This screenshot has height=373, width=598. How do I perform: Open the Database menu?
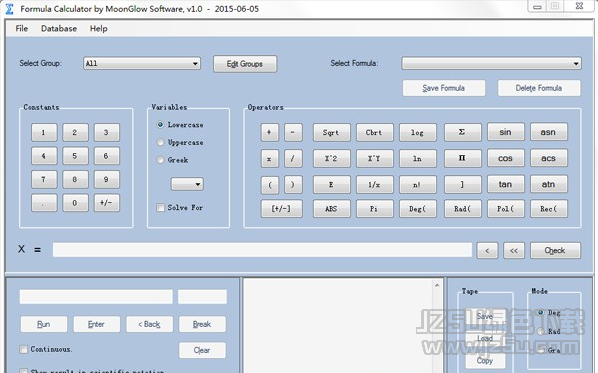[x=59, y=29]
